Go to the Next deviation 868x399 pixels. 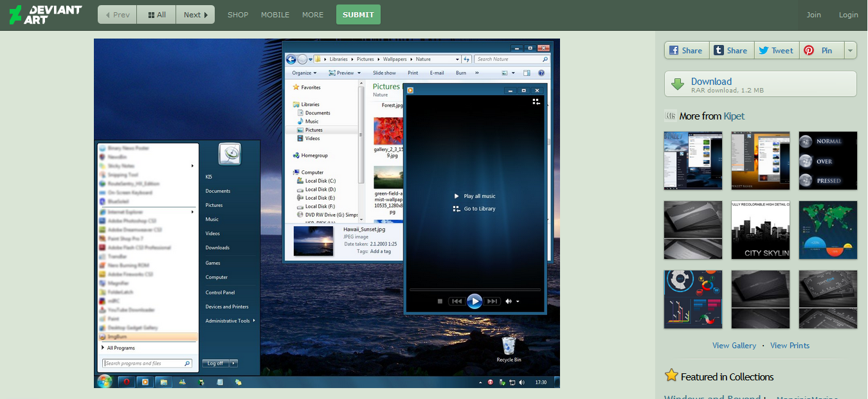click(x=195, y=15)
